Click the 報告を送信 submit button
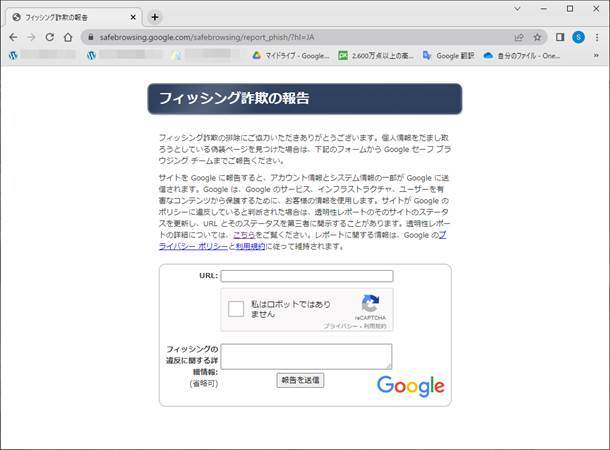 (x=300, y=380)
